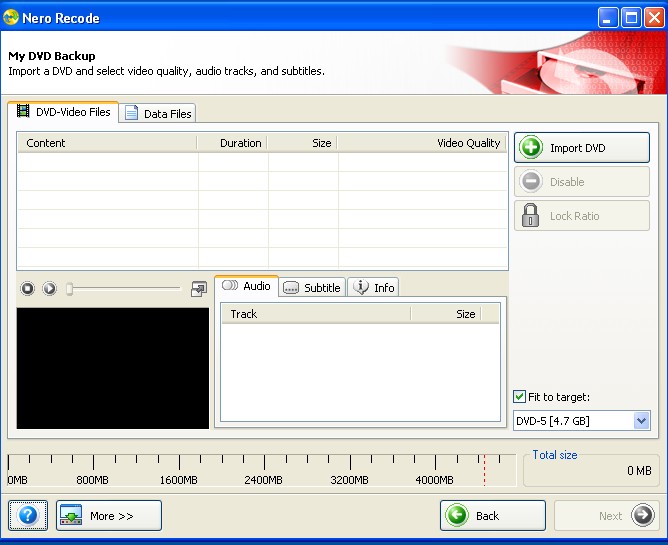Screen dimensions: 668x545
Task: Open the Info tab
Action: pos(373,287)
